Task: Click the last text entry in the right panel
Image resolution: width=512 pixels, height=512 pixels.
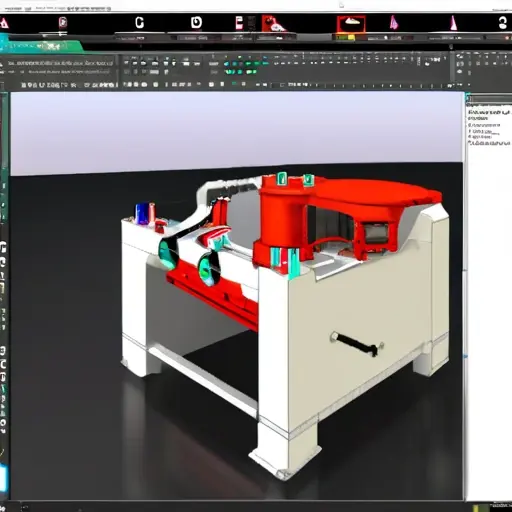Action: coord(489,143)
